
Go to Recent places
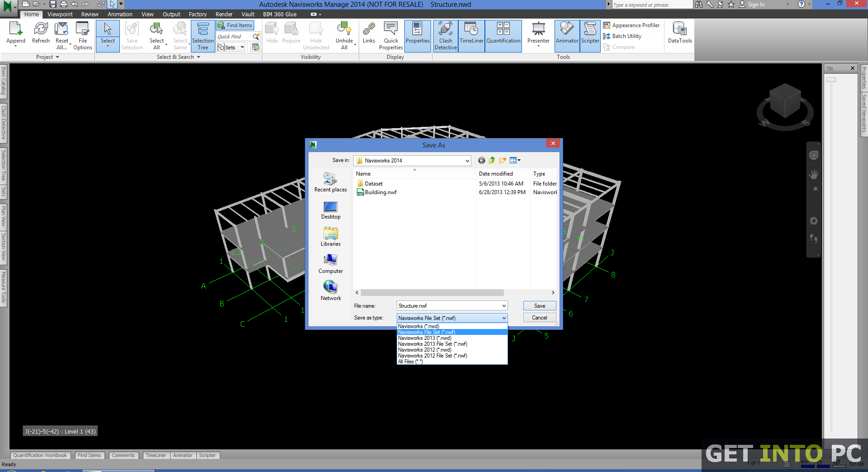(331, 182)
